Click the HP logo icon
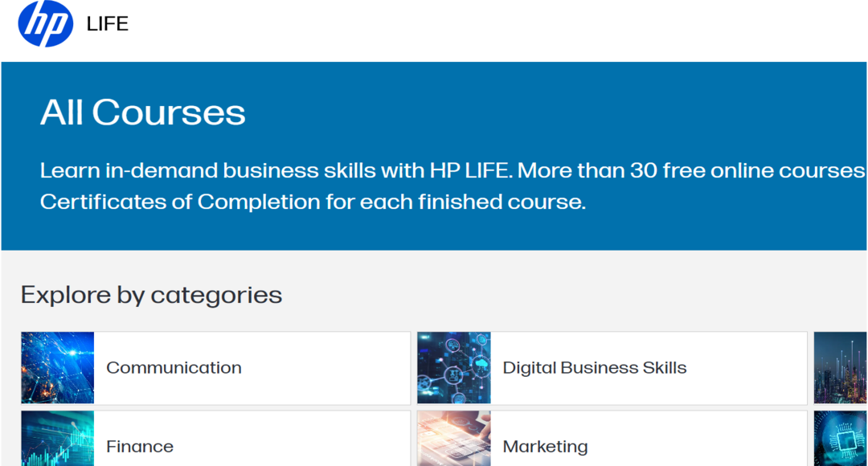The image size is (868, 466). [x=45, y=24]
